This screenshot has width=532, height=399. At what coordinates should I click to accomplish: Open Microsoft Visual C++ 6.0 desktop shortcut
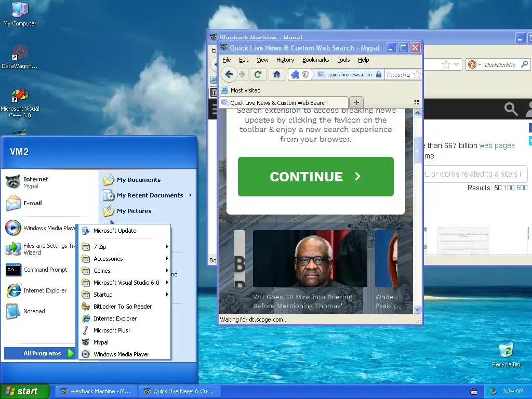pos(20,103)
